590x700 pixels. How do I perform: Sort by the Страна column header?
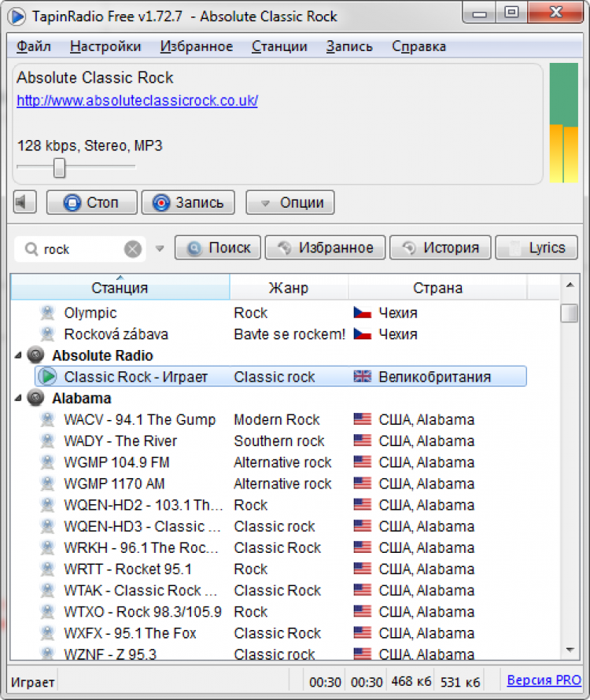pos(437,287)
